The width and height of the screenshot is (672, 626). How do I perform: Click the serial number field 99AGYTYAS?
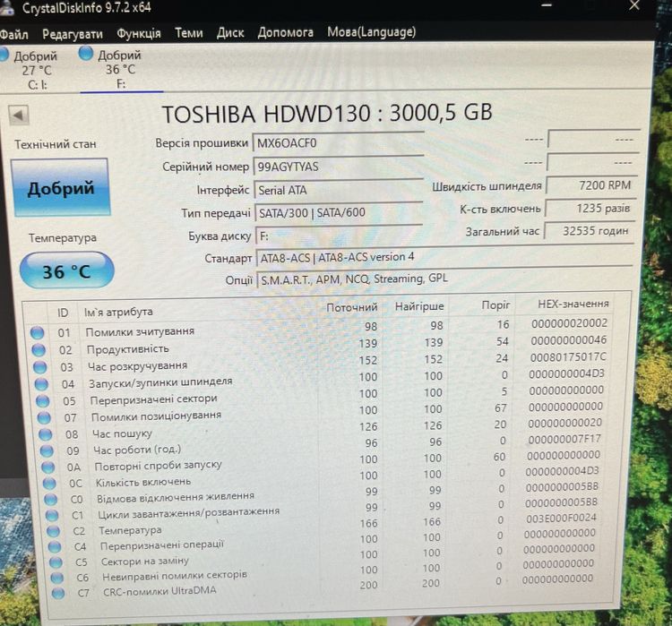338,167
